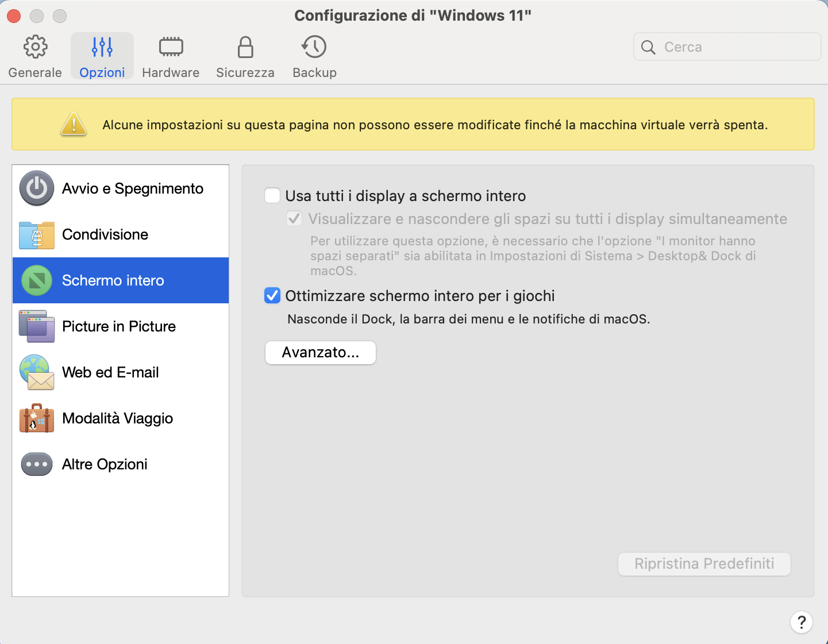Viewport: 828px width, 644px height.
Task: Select Web ed E-mail label in sidebar
Action: pos(110,372)
